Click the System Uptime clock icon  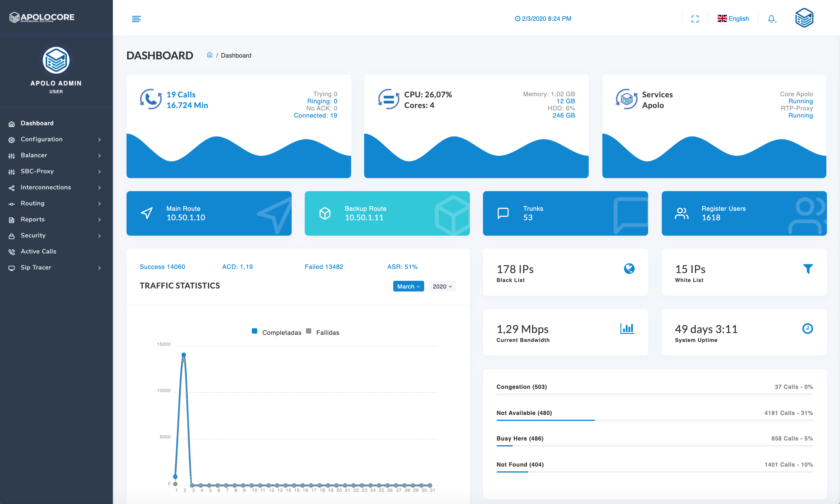tap(807, 328)
